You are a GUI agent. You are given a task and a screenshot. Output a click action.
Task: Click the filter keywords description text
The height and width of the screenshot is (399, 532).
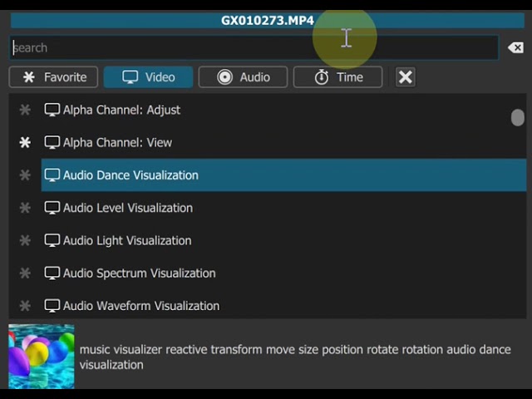(x=295, y=357)
